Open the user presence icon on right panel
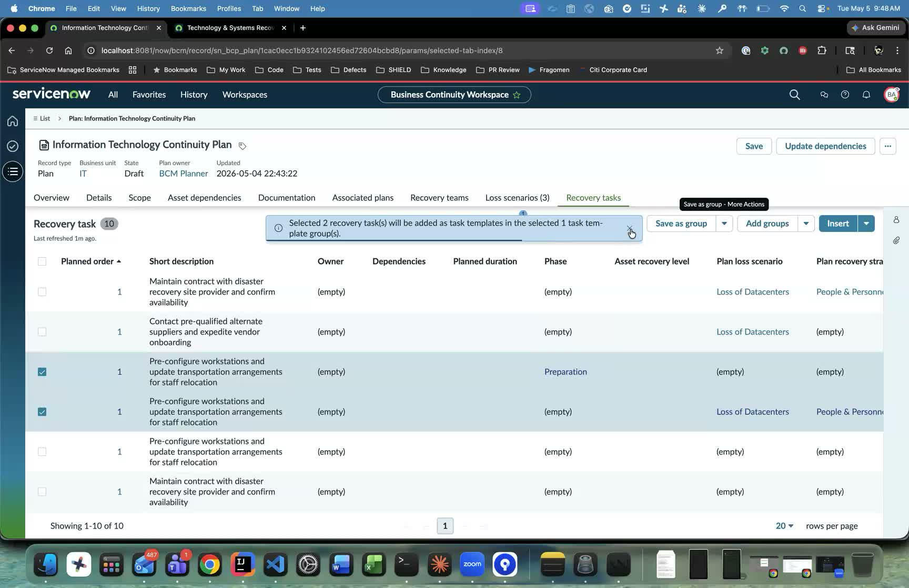Screen dimensions: 909x588 [x=896, y=220]
